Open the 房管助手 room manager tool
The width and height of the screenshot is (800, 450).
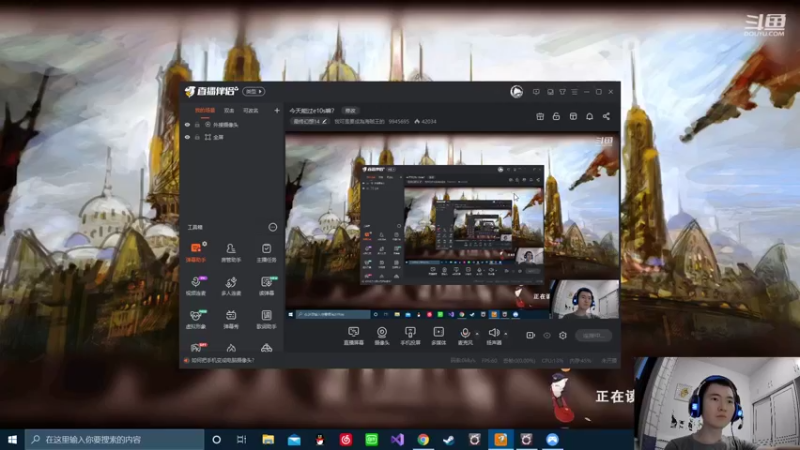coord(231,253)
